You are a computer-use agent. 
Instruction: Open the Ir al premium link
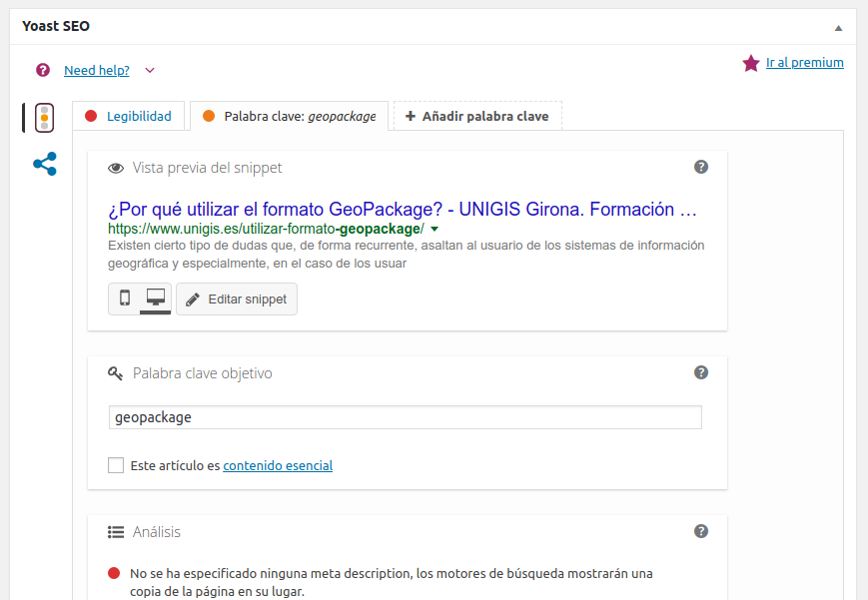coord(804,63)
